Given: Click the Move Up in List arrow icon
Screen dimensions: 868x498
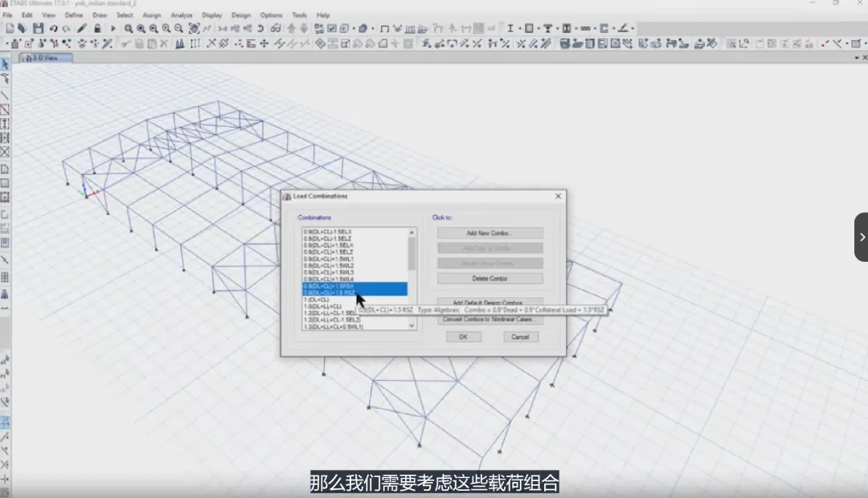Looking at the screenshot, I should pos(291,28).
